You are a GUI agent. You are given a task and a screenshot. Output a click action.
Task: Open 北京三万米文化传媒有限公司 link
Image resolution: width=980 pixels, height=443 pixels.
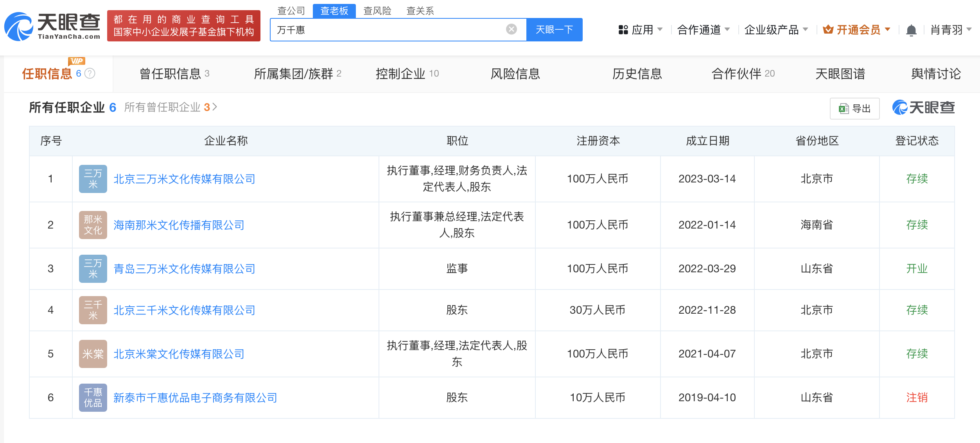click(x=184, y=179)
